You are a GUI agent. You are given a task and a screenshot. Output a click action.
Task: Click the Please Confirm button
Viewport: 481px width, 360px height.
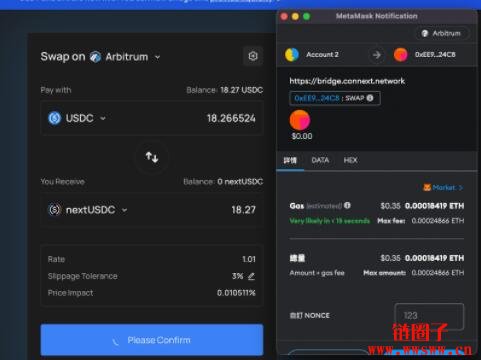point(152,340)
